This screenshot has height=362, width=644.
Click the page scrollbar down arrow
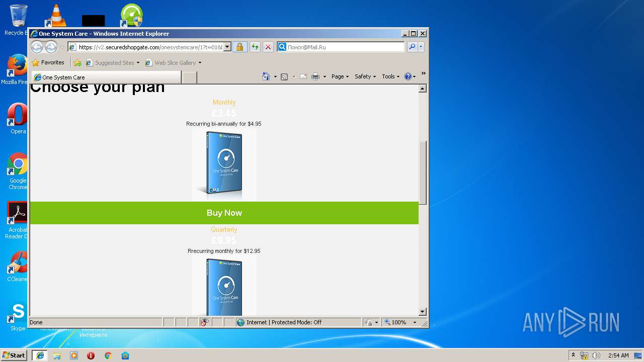[423, 312]
